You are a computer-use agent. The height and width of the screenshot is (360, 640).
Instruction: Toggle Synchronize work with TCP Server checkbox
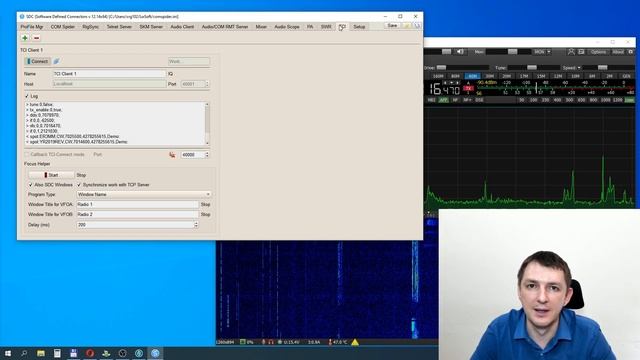coord(79,185)
